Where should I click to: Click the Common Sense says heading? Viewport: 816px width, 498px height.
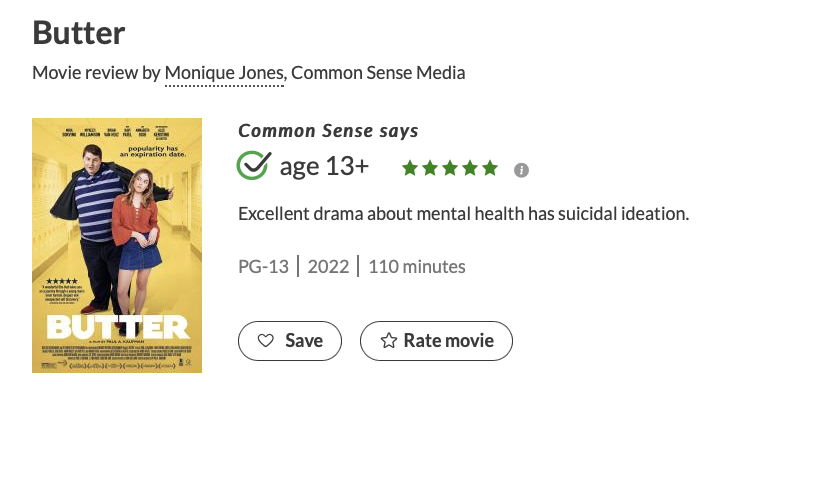(x=328, y=131)
